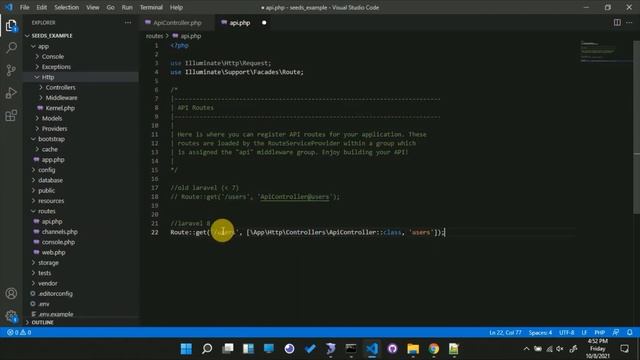Open the File menu
Screen dimensions: 640x360
coord(24,7)
